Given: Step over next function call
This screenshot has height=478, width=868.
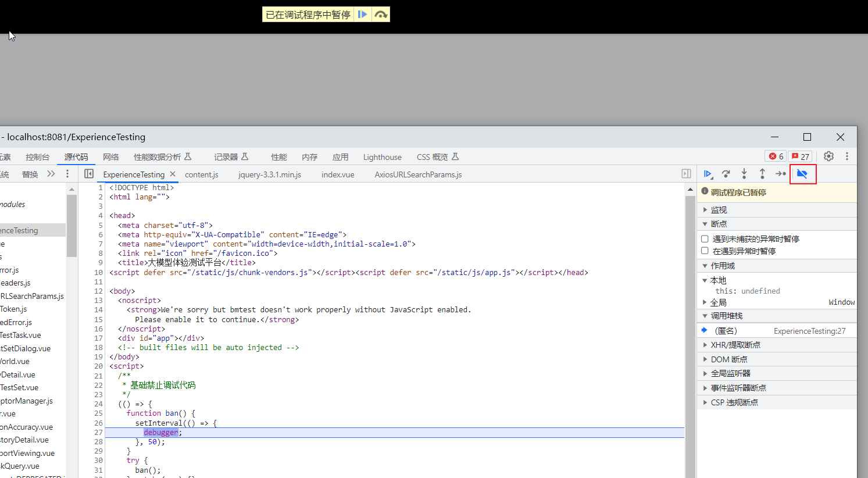Looking at the screenshot, I should click(726, 174).
